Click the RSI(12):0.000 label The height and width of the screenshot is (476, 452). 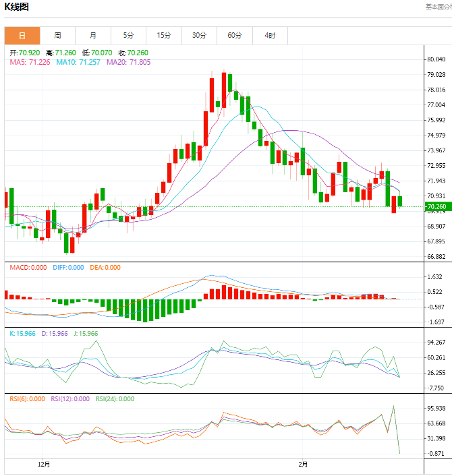(70, 399)
